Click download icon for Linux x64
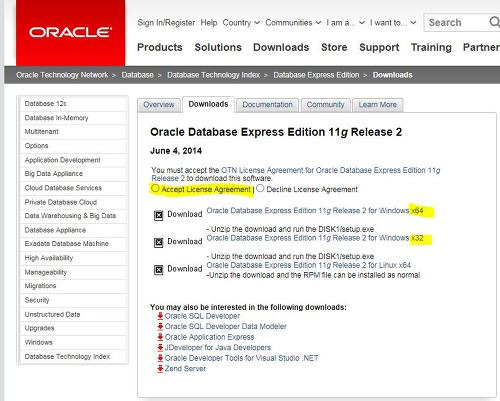This screenshot has height=401, width=500. pyautogui.click(x=159, y=269)
